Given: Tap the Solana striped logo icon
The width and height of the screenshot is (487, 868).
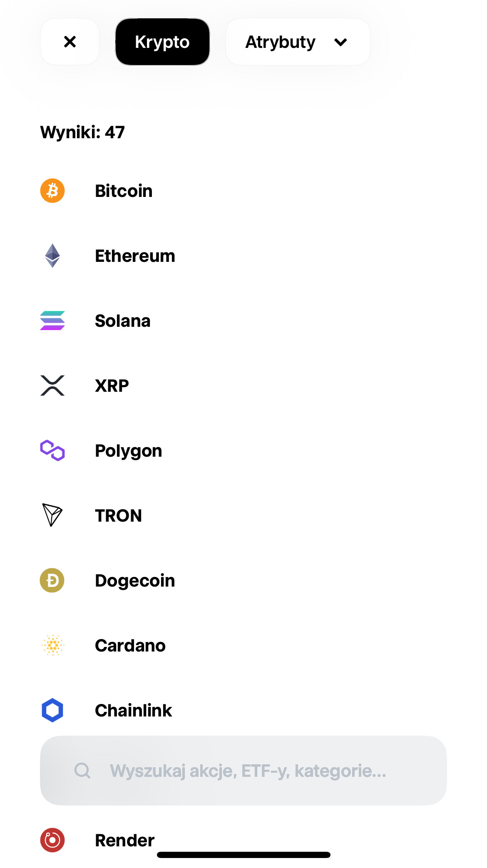Looking at the screenshot, I should point(52,321).
